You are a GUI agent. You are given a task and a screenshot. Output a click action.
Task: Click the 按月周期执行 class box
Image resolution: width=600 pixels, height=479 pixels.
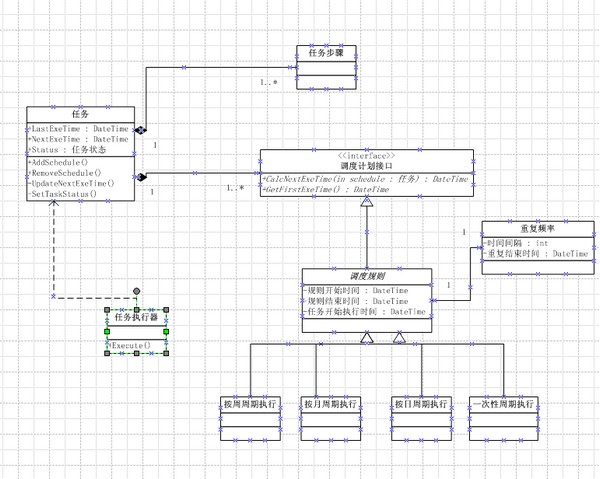click(331, 418)
